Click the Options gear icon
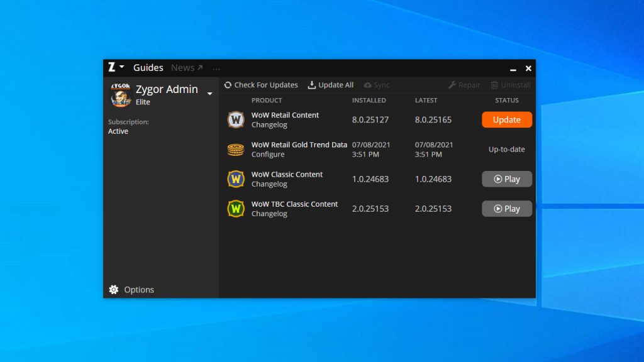 (114, 290)
